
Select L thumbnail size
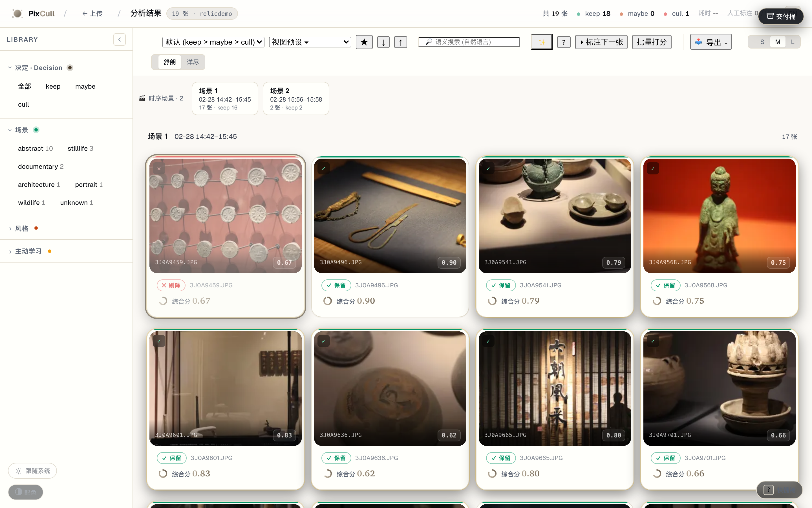[793, 42]
